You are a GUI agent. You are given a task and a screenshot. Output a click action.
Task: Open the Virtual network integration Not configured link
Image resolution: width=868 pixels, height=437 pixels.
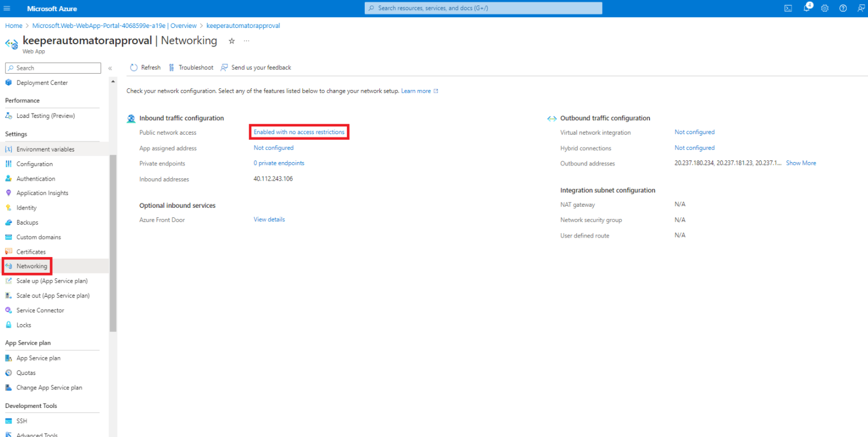click(x=694, y=132)
